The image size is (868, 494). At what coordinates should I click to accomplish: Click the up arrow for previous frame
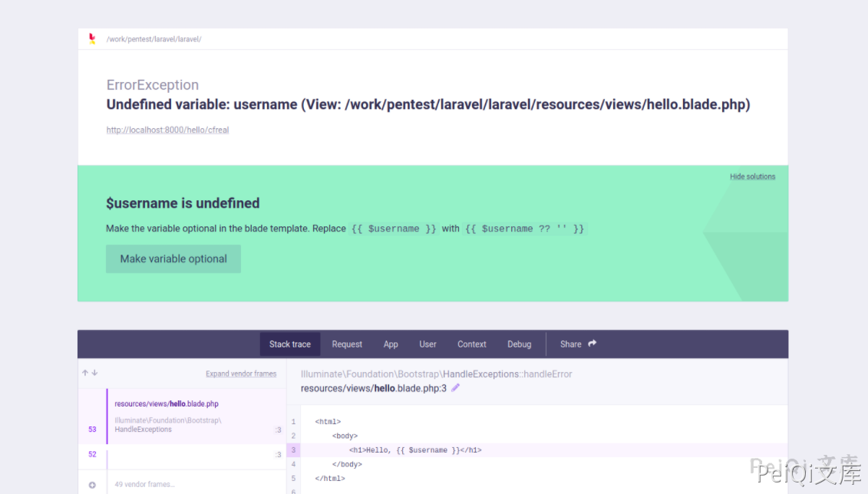(85, 374)
